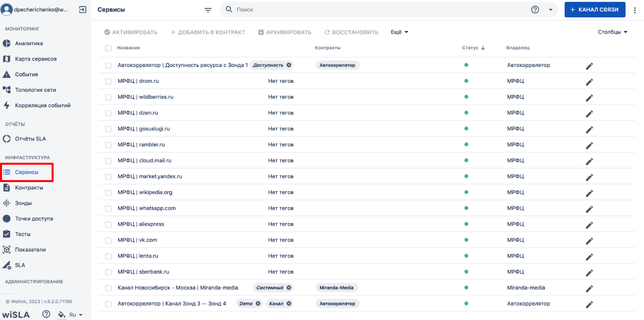Click the Автокоррелятор contract chip in first row
Screen dimensions: 644x320
pyautogui.click(x=337, y=65)
